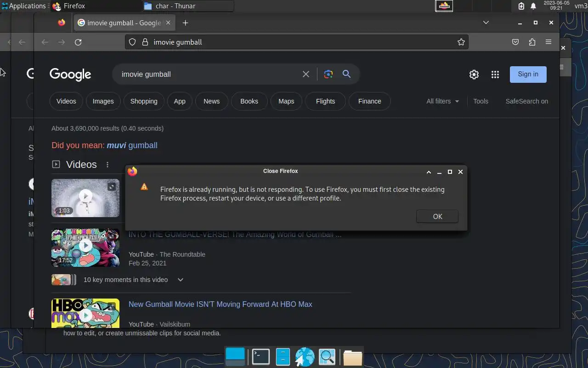Launch the Terminal from the dock
This screenshot has width=588, height=368.
coord(261,357)
